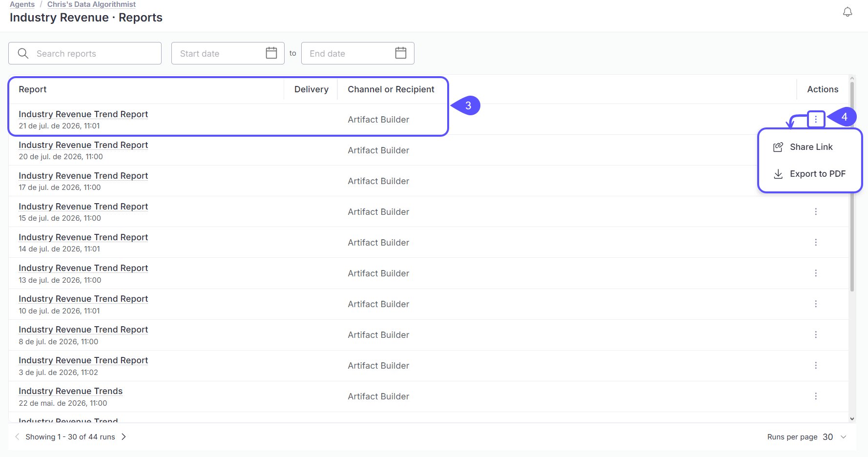The height and width of the screenshot is (457, 868).
Task: Open actions menu for 10 de jul. report
Action: click(816, 304)
